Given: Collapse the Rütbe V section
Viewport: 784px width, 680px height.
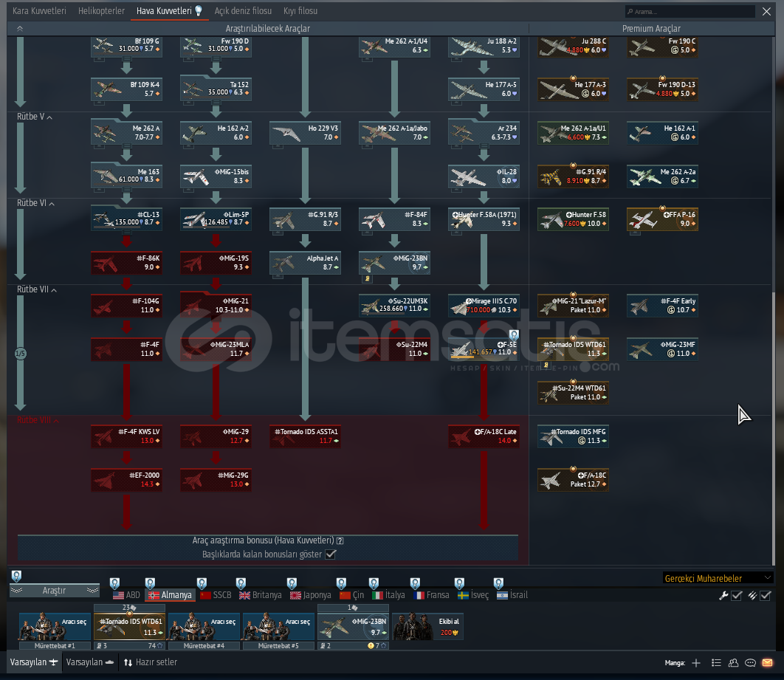Looking at the screenshot, I should [x=35, y=117].
